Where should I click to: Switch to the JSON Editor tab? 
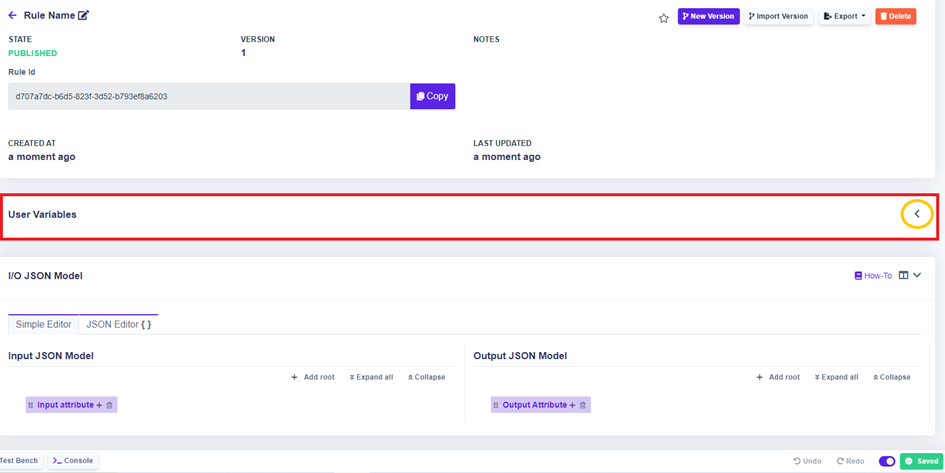[118, 324]
